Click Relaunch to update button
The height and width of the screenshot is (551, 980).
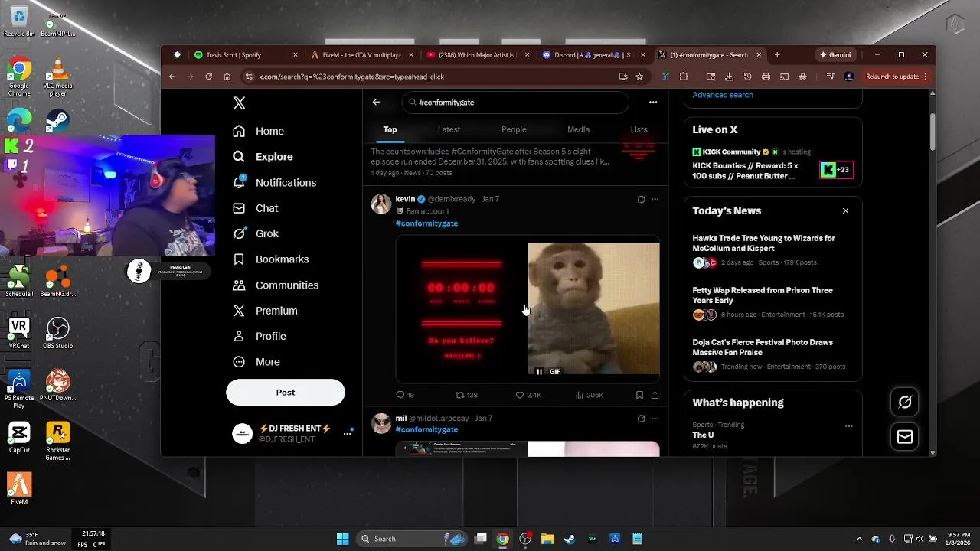[x=896, y=77]
